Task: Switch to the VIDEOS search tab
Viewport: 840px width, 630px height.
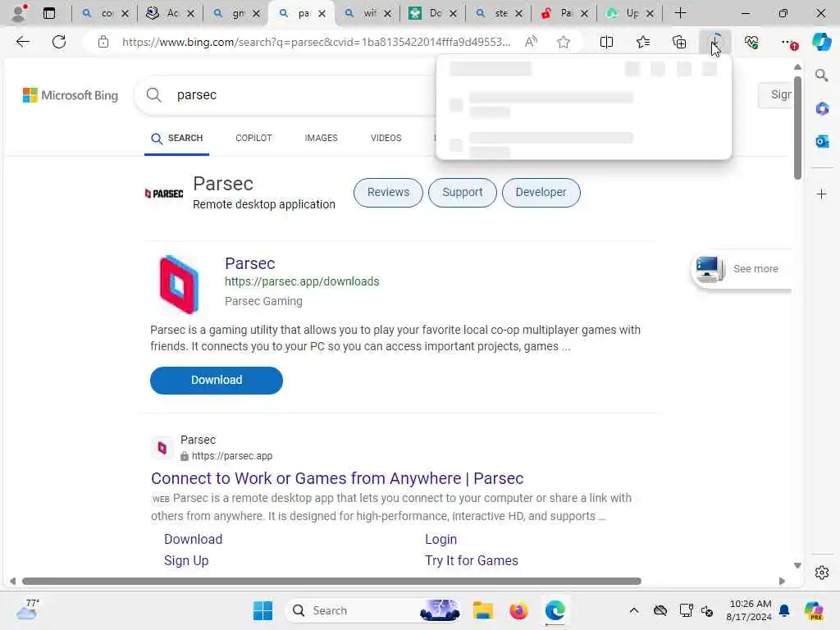Action: [x=386, y=138]
